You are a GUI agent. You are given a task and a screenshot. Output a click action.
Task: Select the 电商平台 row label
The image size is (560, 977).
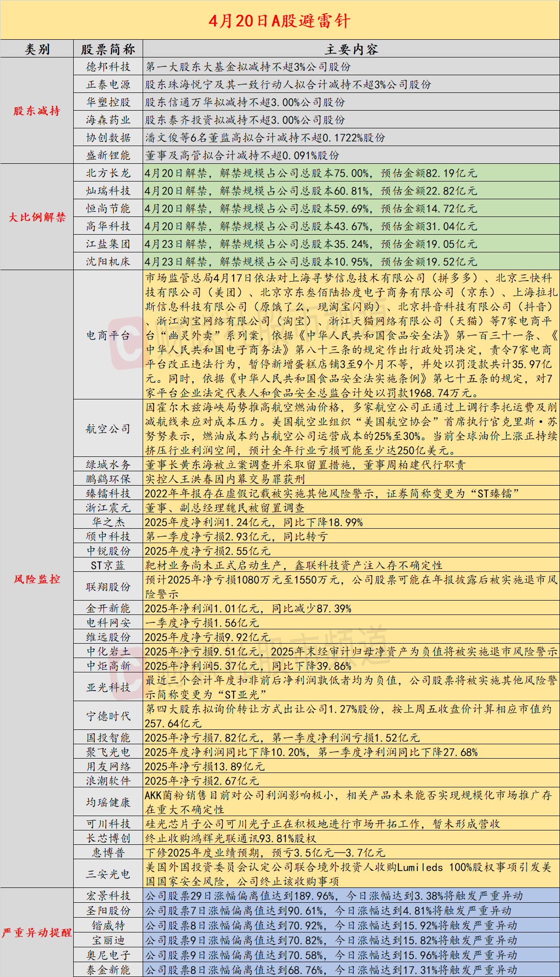(x=108, y=335)
